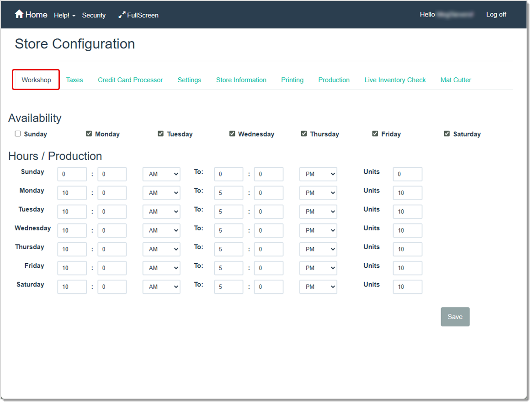
Task: Click the FullScreen expand icon
Action: [122, 15]
